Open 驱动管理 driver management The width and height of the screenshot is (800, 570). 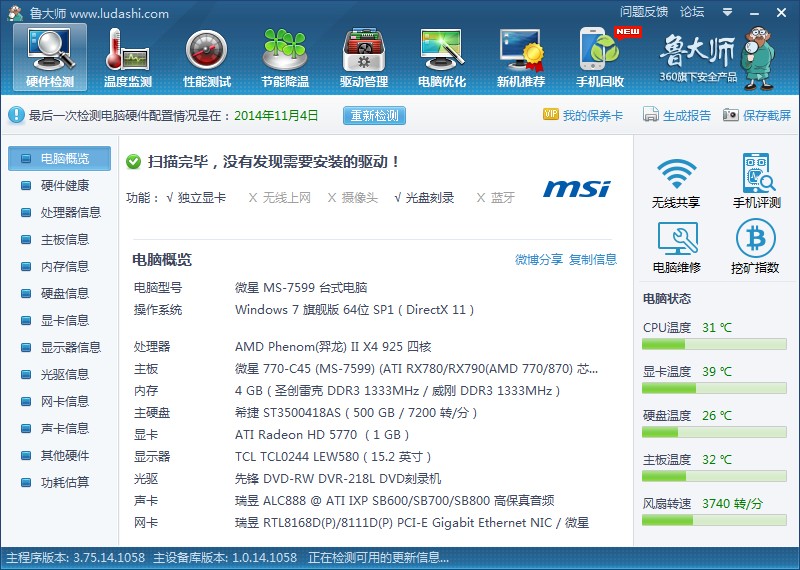click(364, 58)
